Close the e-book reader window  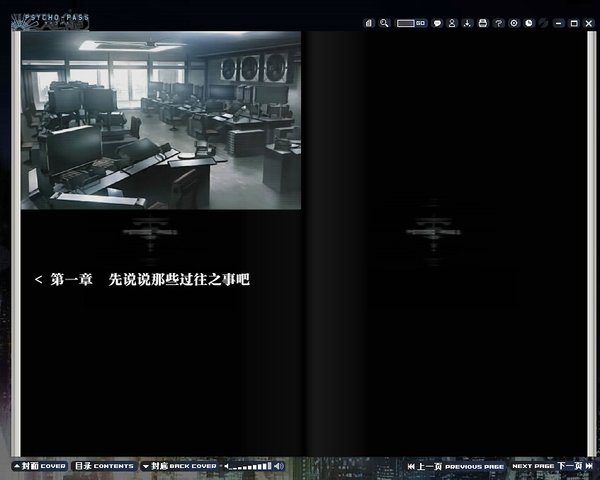(589, 23)
